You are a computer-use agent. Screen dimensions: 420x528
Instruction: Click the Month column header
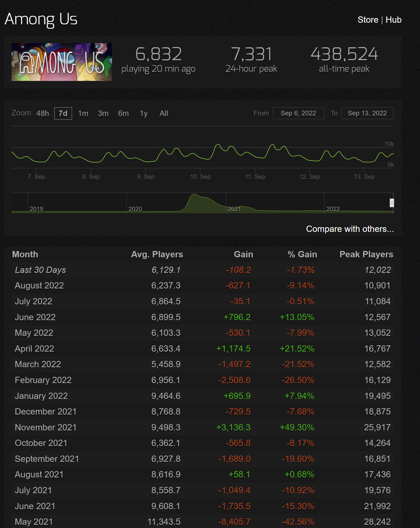tap(25, 254)
